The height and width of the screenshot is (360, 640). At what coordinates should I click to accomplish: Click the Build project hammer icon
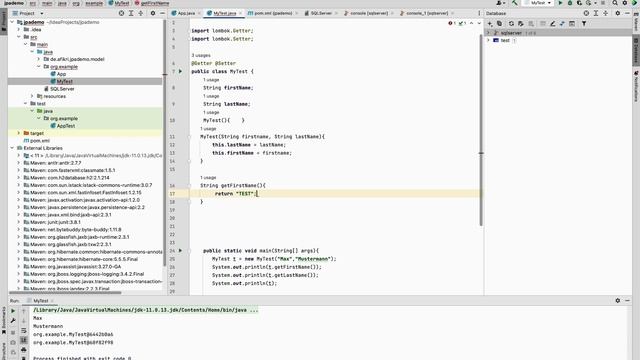tap(514, 3)
